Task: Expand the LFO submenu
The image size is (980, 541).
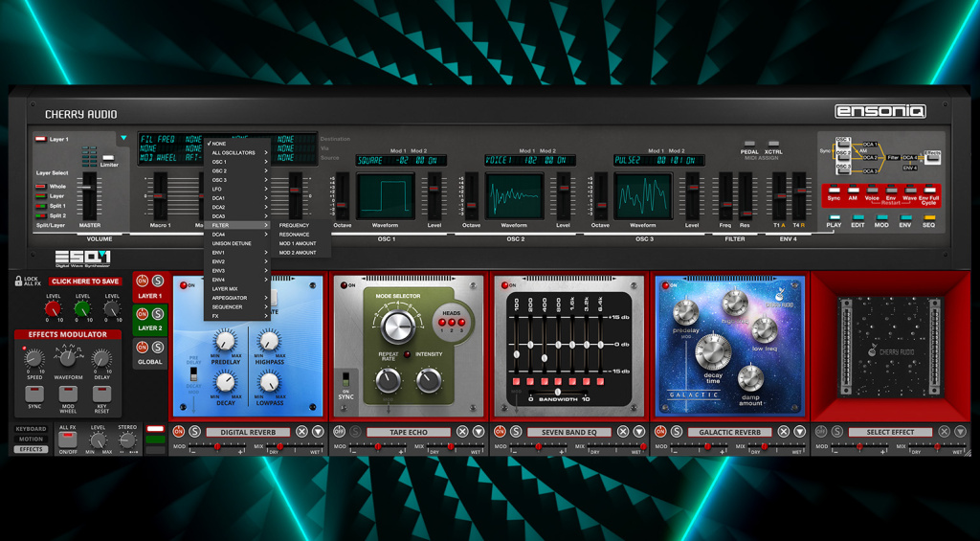Action: click(237, 189)
